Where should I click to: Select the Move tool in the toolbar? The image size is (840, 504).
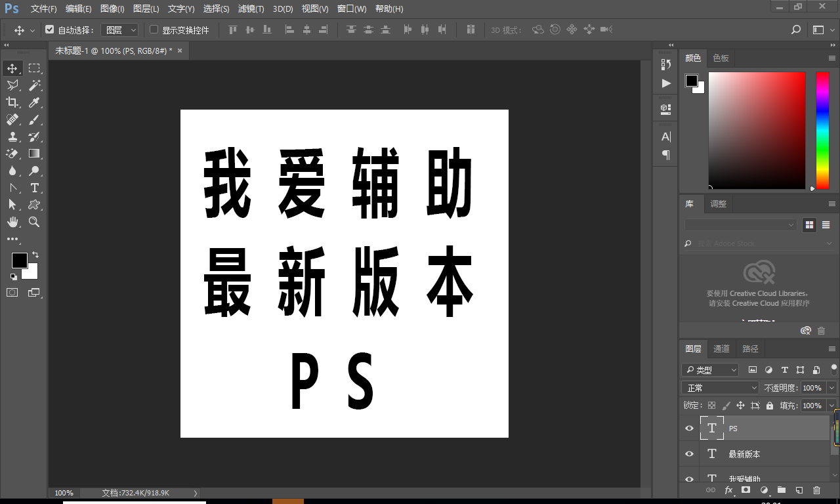point(12,68)
